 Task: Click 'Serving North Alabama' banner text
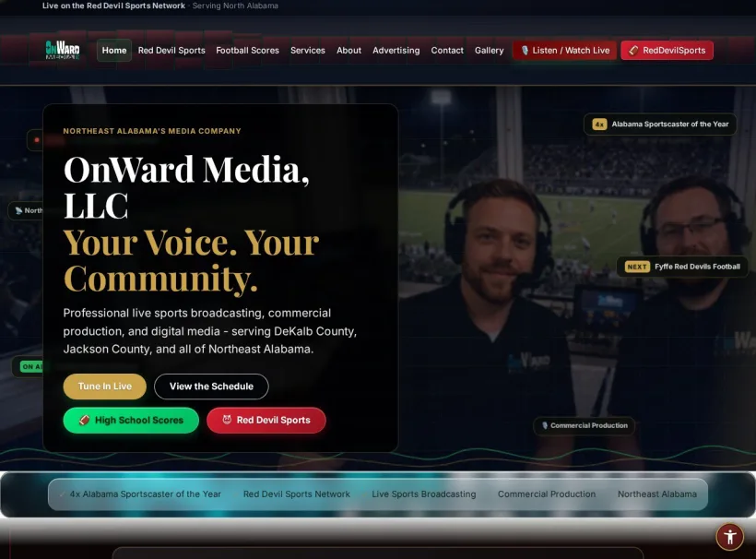235,6
